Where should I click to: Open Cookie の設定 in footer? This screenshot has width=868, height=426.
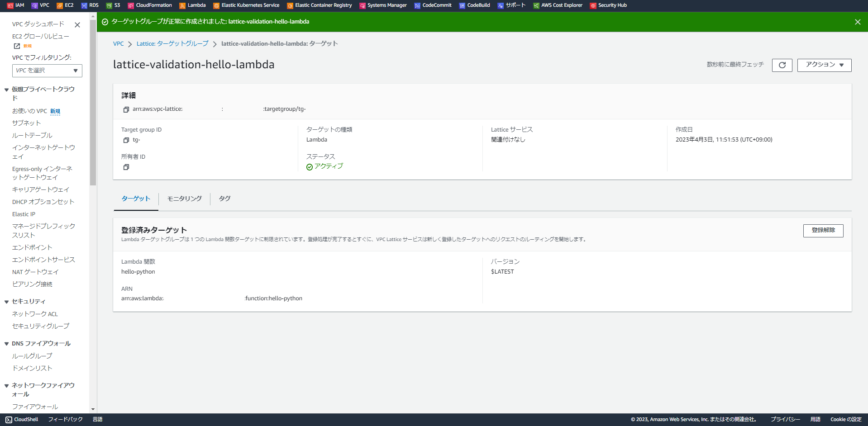846,420
